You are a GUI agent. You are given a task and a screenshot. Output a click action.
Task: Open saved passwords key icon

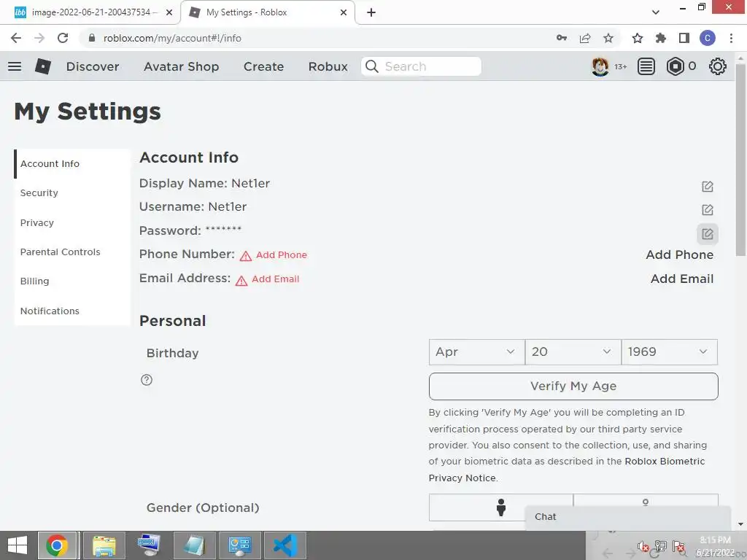(x=562, y=38)
